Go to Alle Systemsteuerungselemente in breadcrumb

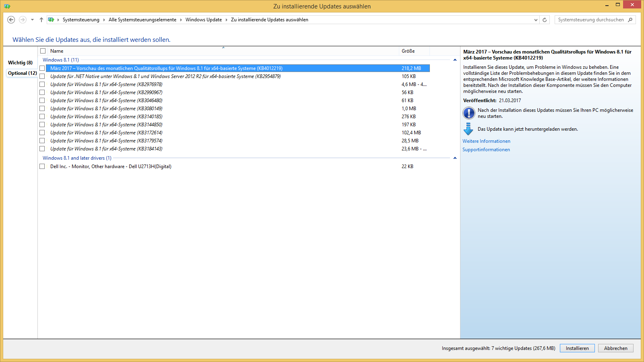click(142, 20)
